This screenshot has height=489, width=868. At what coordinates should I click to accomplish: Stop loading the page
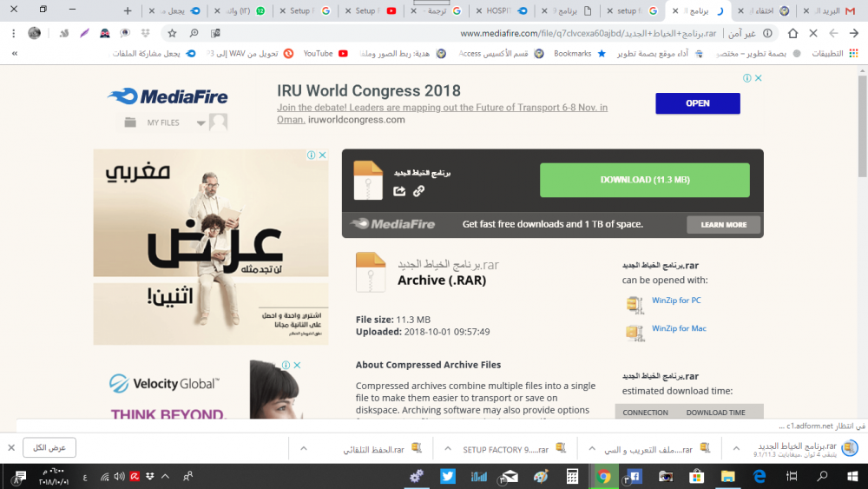click(813, 33)
